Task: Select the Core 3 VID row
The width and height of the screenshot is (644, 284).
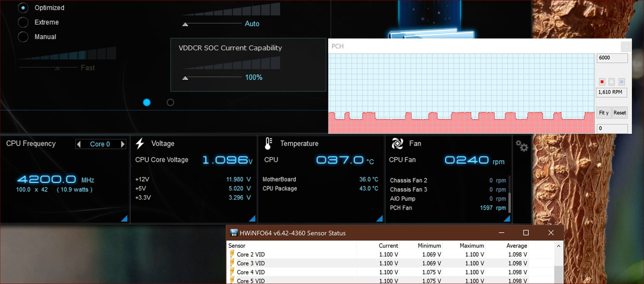Action: click(x=377, y=263)
